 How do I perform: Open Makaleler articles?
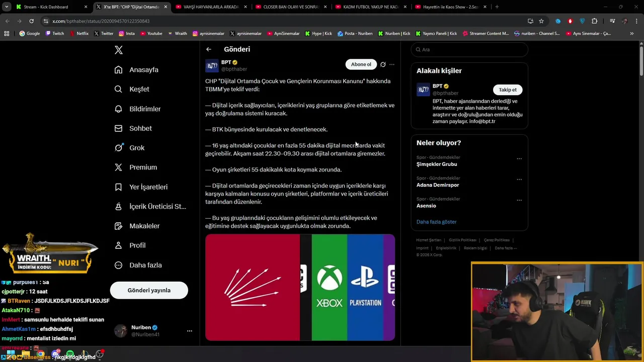click(137, 226)
